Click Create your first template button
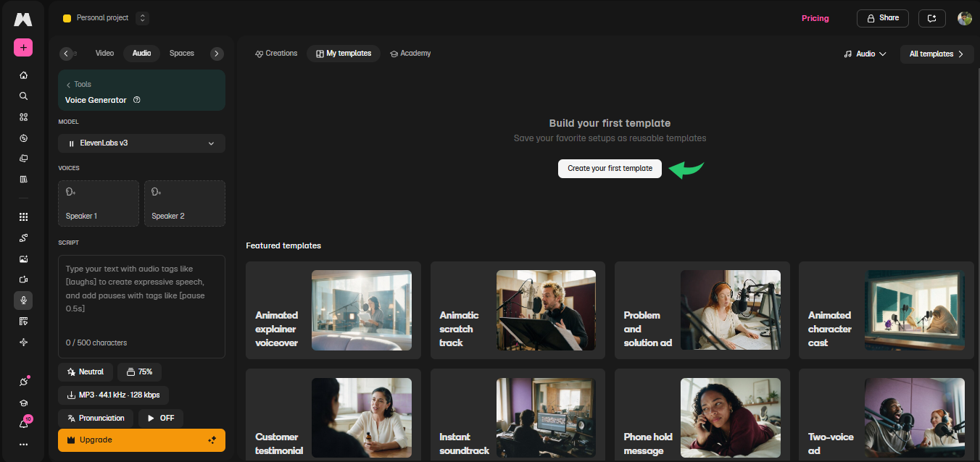 point(610,168)
